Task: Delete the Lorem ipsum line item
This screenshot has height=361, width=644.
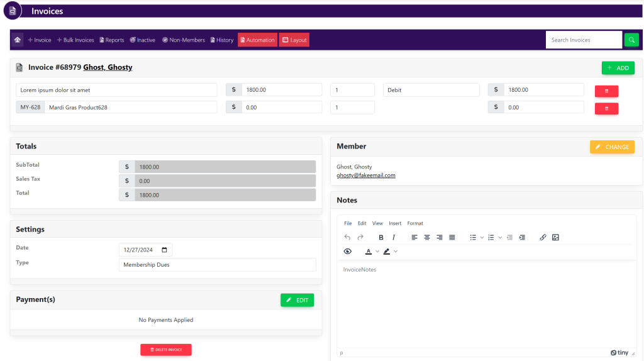Action: (606, 91)
